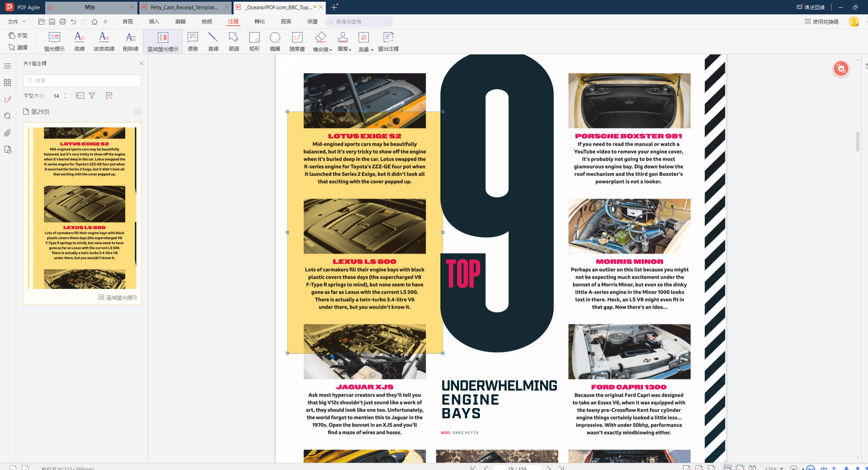The image size is (868, 470).
Task: Click the undo icon
Action: 73,22
